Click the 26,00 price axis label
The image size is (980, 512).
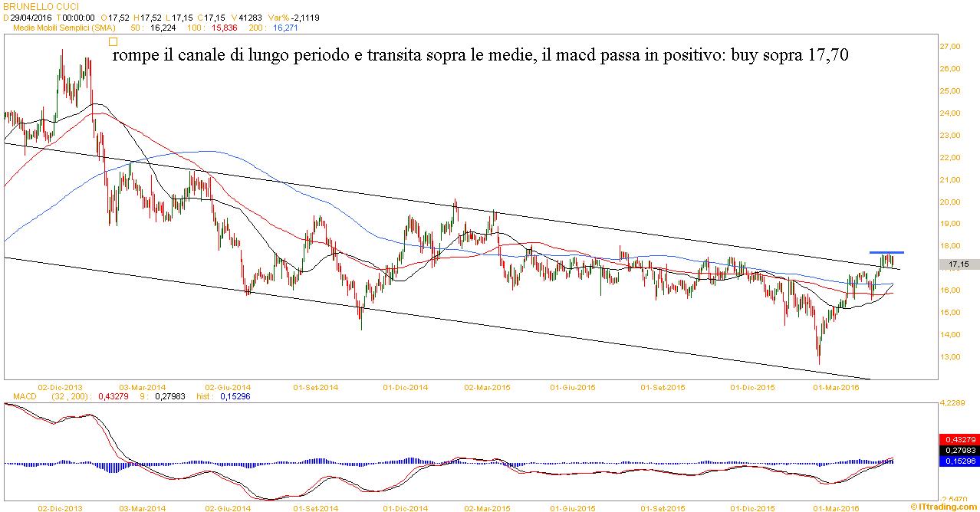point(950,69)
